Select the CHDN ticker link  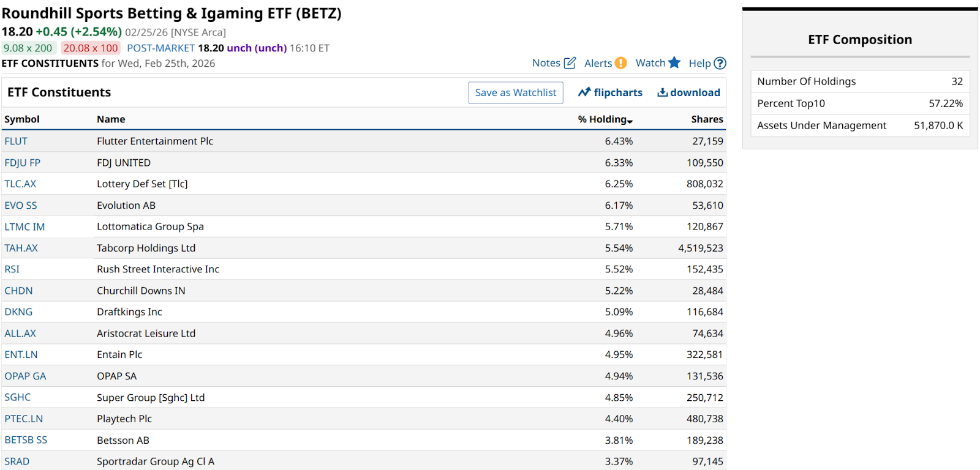point(18,291)
